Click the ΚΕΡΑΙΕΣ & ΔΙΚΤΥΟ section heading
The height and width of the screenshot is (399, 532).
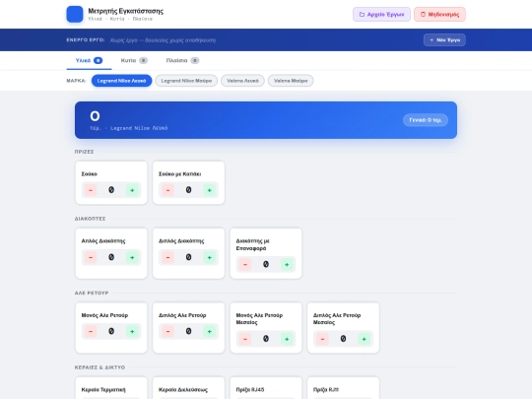click(100, 367)
